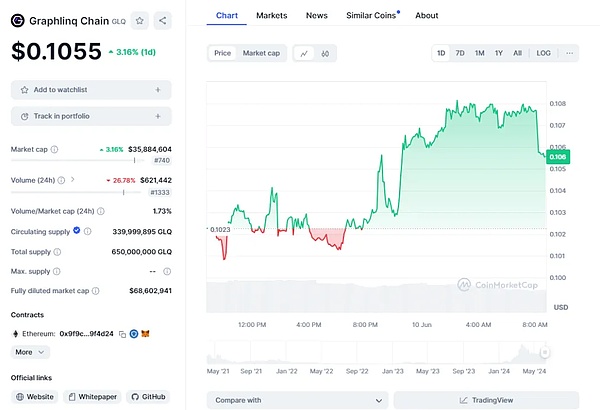
Task: Click Add to watchlist button
Action: (x=90, y=90)
